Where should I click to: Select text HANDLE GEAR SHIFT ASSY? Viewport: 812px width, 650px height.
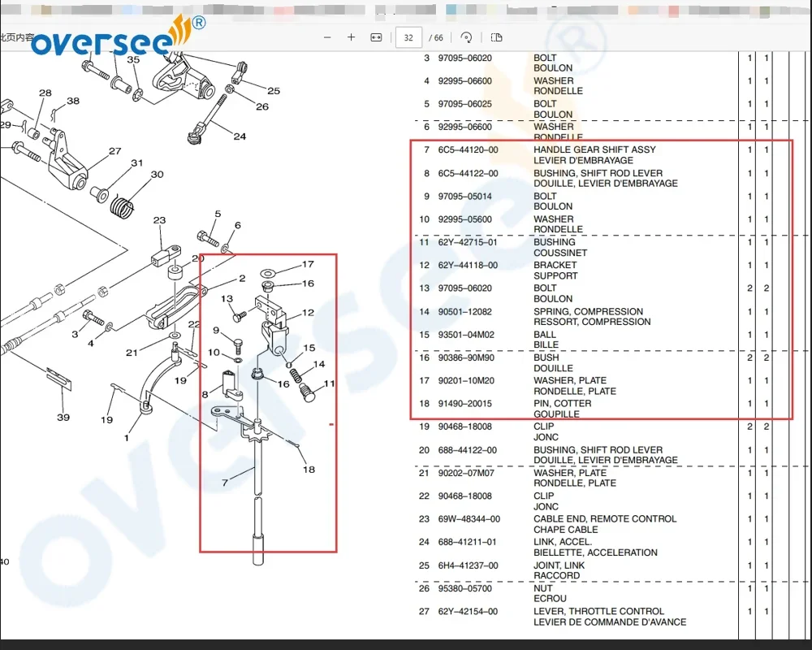pos(594,149)
